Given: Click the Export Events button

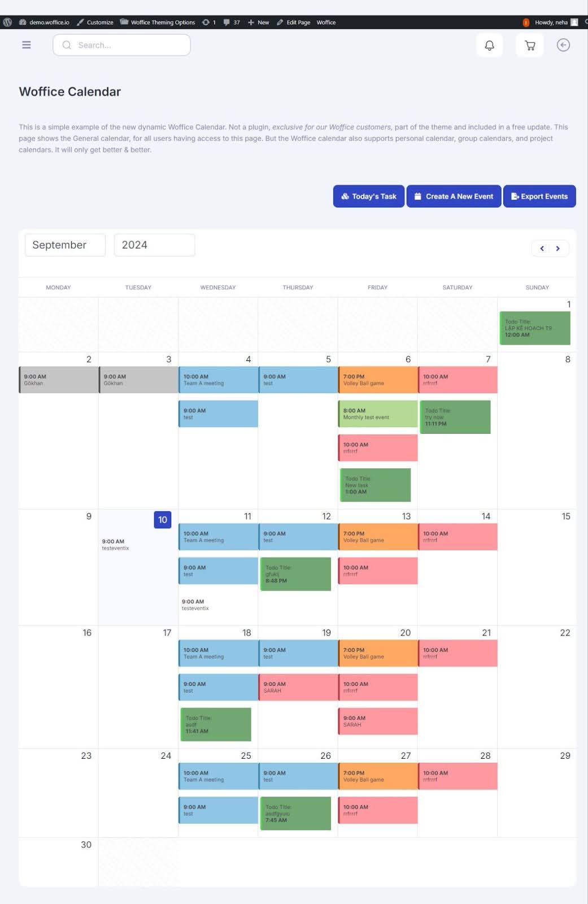Looking at the screenshot, I should tap(539, 196).
